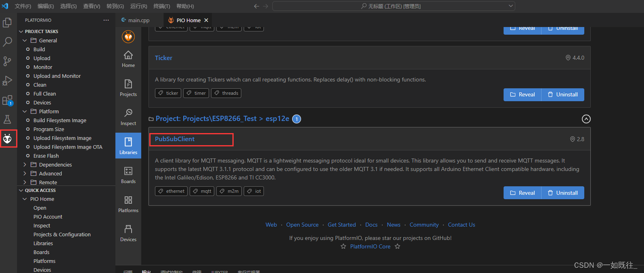644x273 pixels.
Task: Expand the Dependencies folder
Action: [x=25, y=165]
